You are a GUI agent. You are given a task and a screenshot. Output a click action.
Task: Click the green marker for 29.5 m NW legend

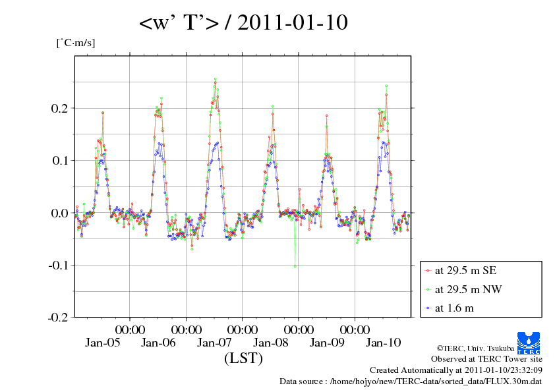[428, 290]
